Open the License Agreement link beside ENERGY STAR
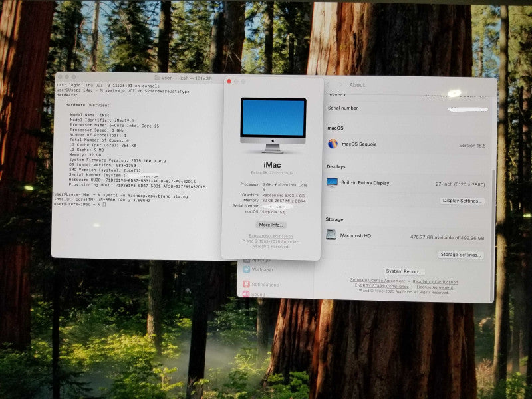The height and width of the screenshot is (399, 532). click(435, 287)
